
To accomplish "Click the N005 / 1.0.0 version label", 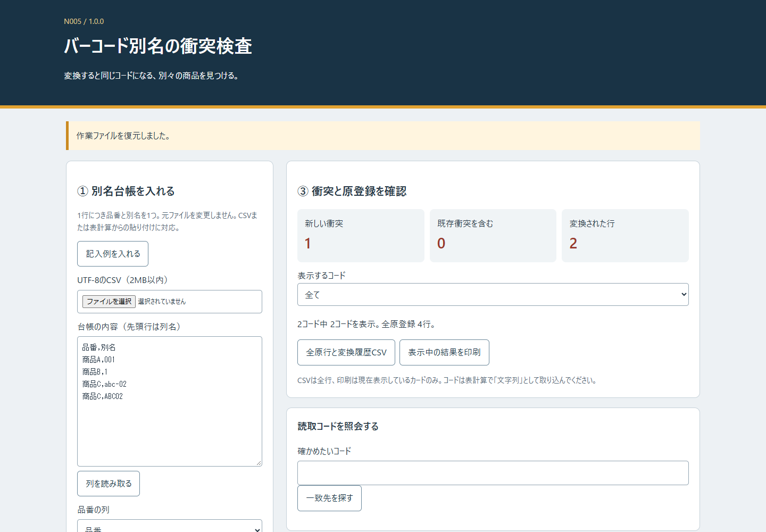I will [84, 21].
